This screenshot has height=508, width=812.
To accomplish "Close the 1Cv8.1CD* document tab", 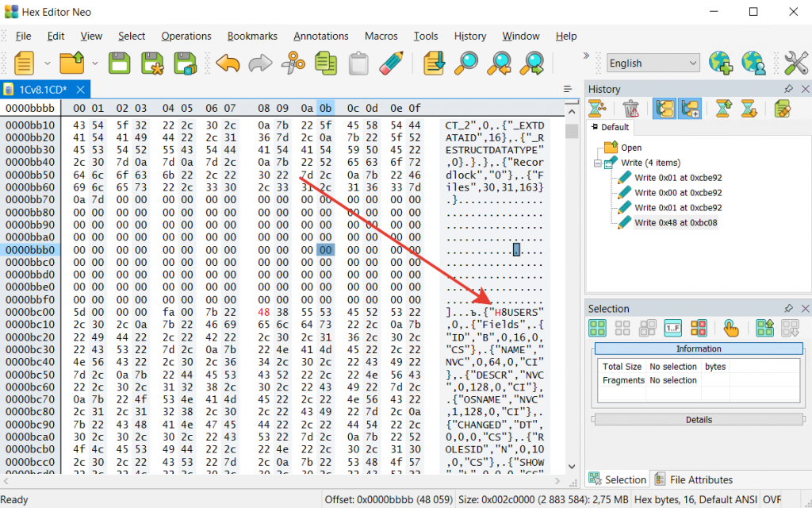I will pyautogui.click(x=80, y=90).
